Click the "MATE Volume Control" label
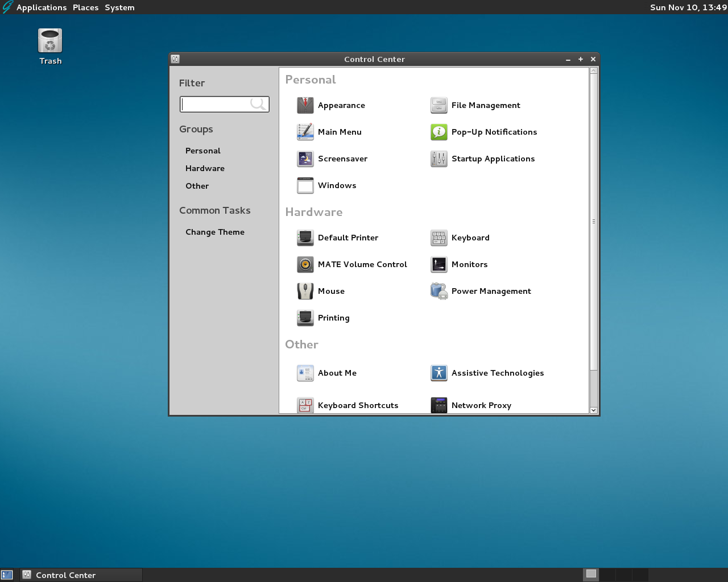This screenshot has height=582, width=728. click(x=362, y=264)
